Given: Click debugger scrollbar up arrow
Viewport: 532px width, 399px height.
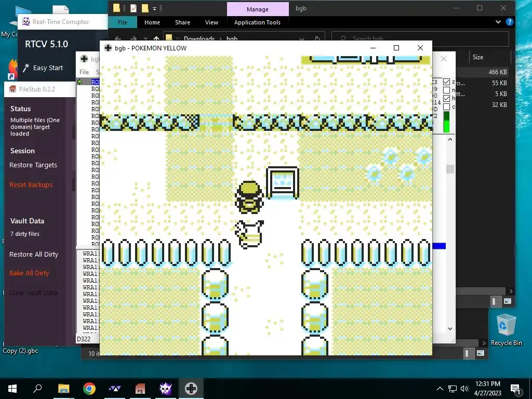Looking at the screenshot, I should [450, 139].
